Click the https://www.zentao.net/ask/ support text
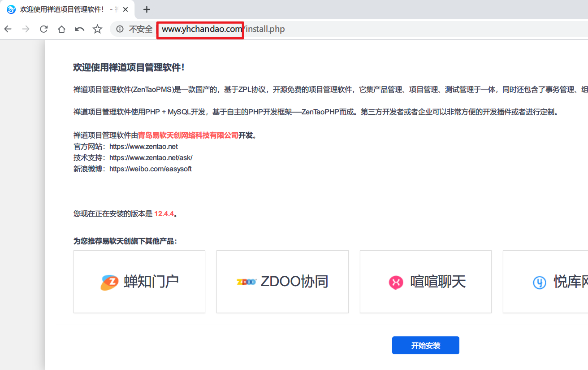This screenshot has width=588, height=370. 151,158
